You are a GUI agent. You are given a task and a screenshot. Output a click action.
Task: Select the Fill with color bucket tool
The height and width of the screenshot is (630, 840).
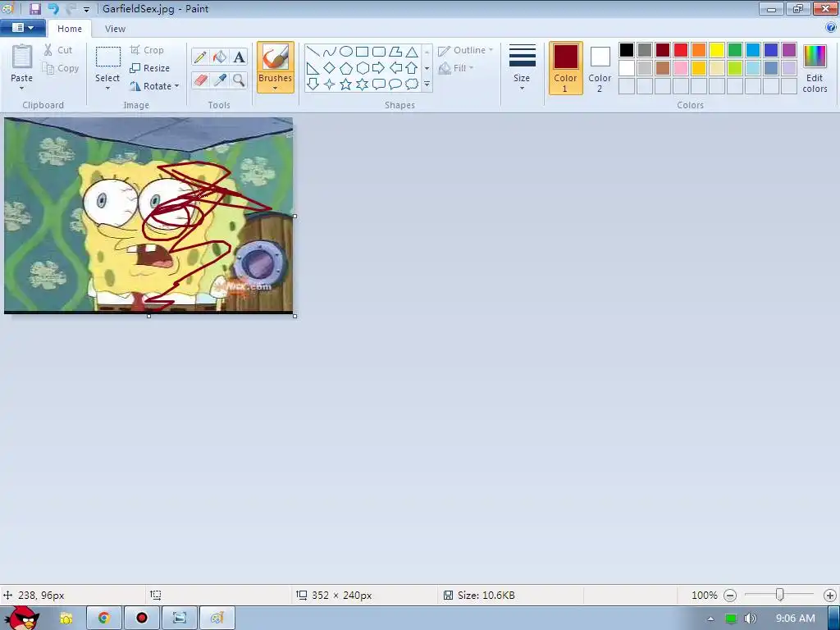coord(220,57)
